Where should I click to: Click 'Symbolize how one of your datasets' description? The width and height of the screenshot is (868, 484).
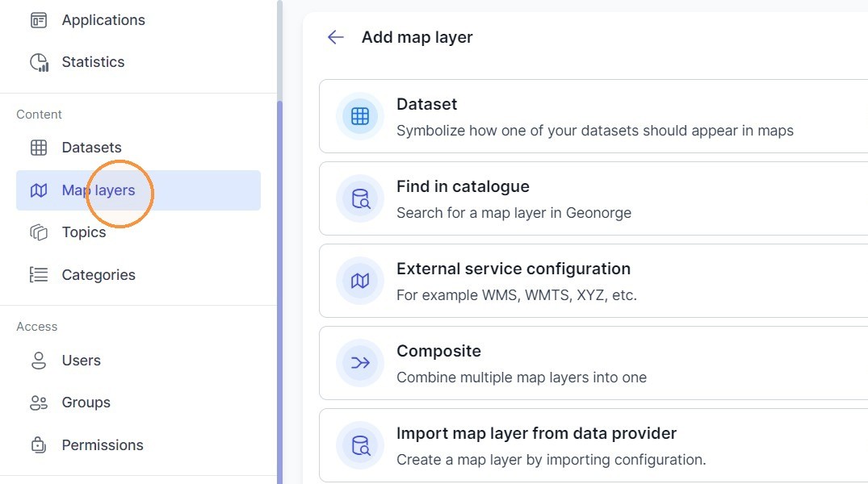click(595, 131)
